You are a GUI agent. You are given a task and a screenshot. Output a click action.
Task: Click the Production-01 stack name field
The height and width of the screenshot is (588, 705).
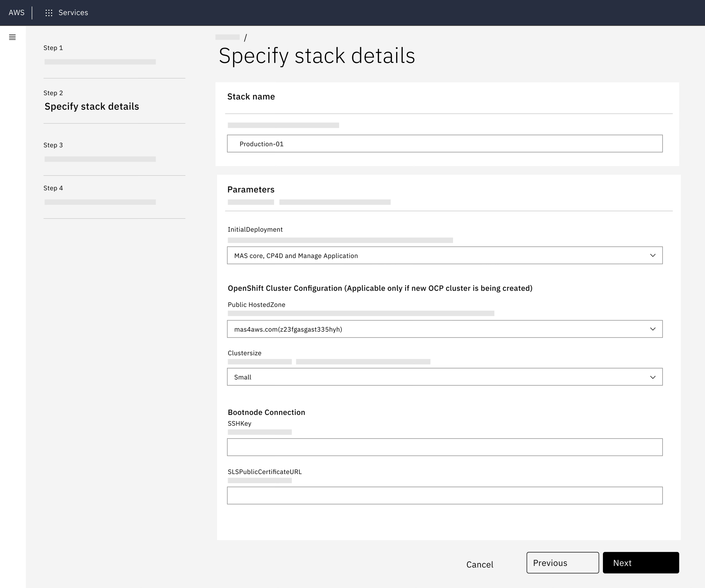(x=445, y=144)
